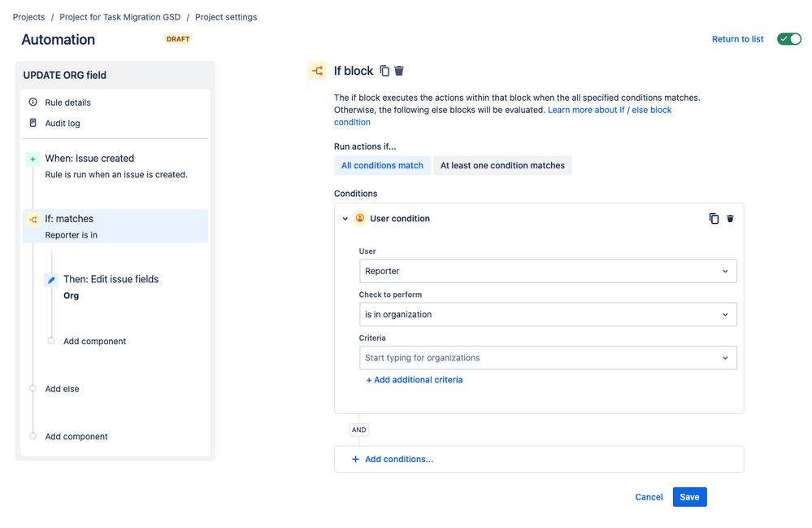The width and height of the screenshot is (812, 528).
Task: Click the Audit log icon
Action: [x=33, y=123]
